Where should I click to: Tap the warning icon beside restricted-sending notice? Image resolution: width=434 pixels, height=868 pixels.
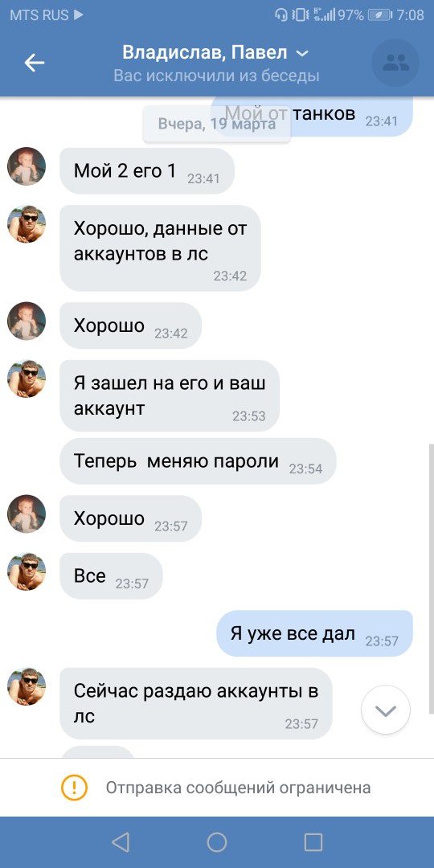pos(74,787)
